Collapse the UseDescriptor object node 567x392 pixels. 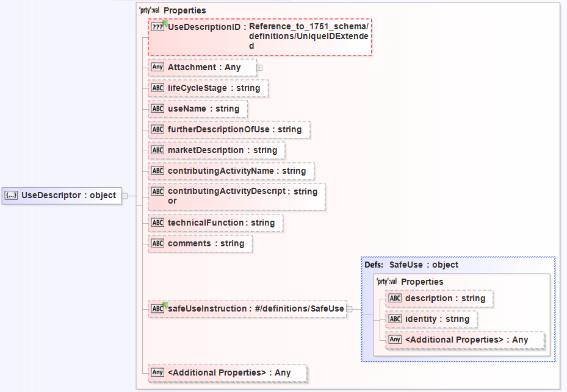125,196
